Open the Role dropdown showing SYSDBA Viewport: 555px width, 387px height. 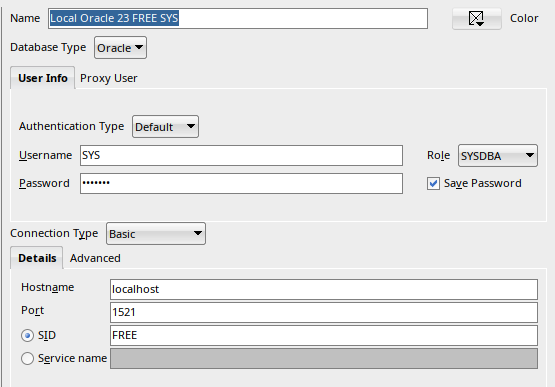(x=498, y=155)
